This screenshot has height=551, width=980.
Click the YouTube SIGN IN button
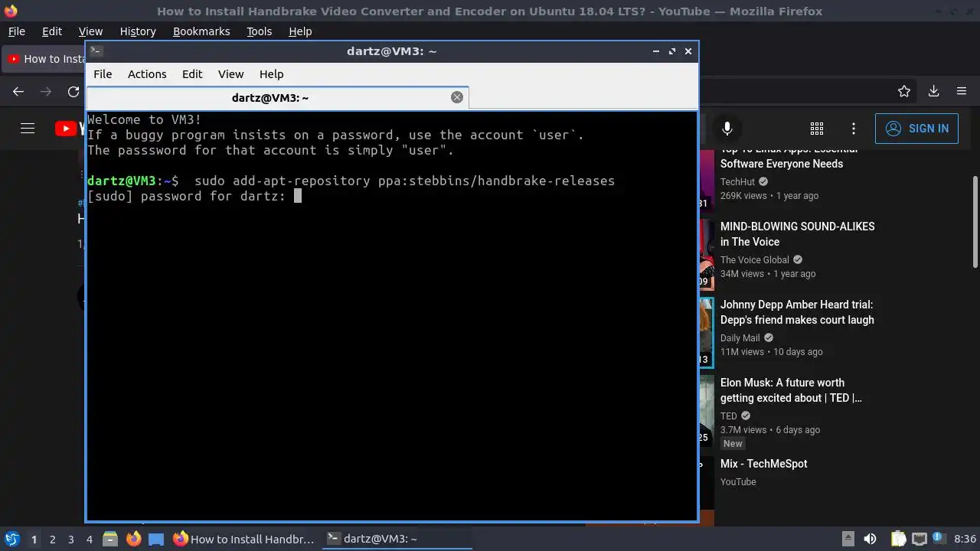click(916, 129)
